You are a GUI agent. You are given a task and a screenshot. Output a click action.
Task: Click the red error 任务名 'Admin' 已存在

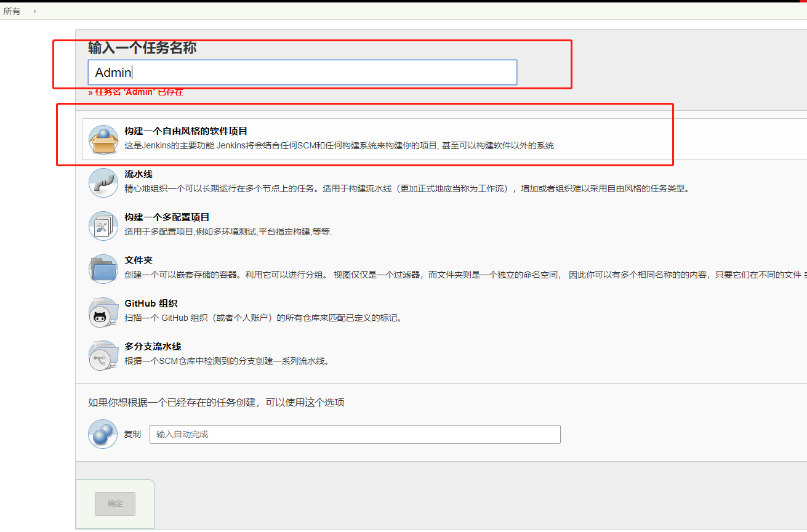(x=135, y=92)
